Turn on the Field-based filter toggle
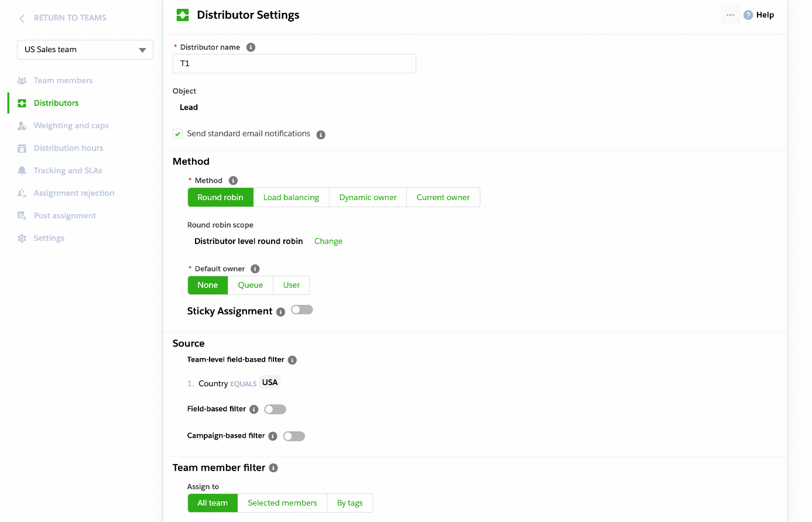Image resolution: width=812 pixels, height=522 pixels. click(x=275, y=410)
